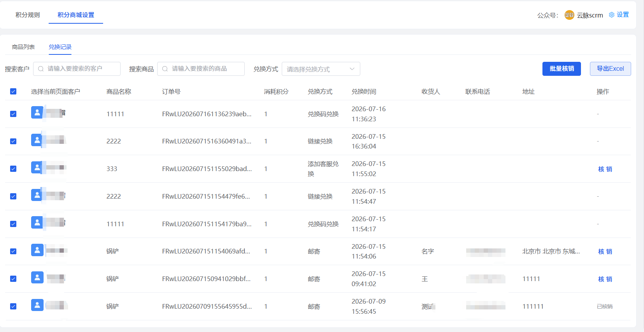
Task: Uncheck the row with product 333
Action: pos(13,169)
